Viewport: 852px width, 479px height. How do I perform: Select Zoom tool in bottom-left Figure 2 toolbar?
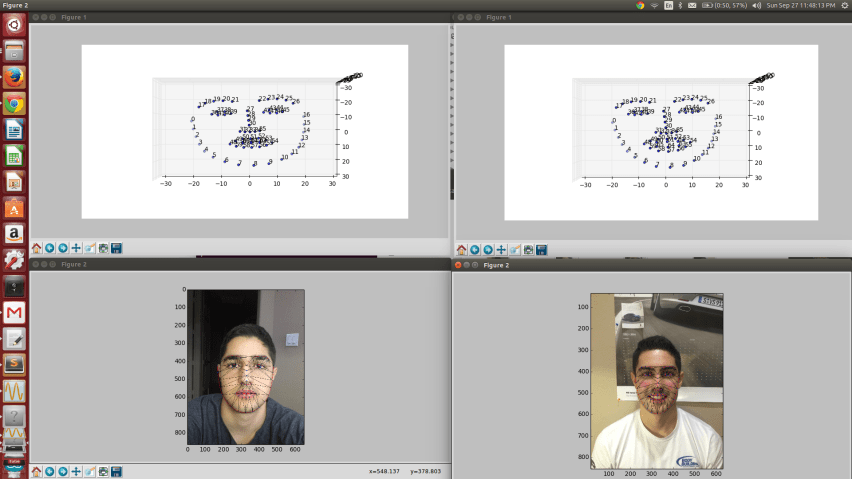point(90,471)
